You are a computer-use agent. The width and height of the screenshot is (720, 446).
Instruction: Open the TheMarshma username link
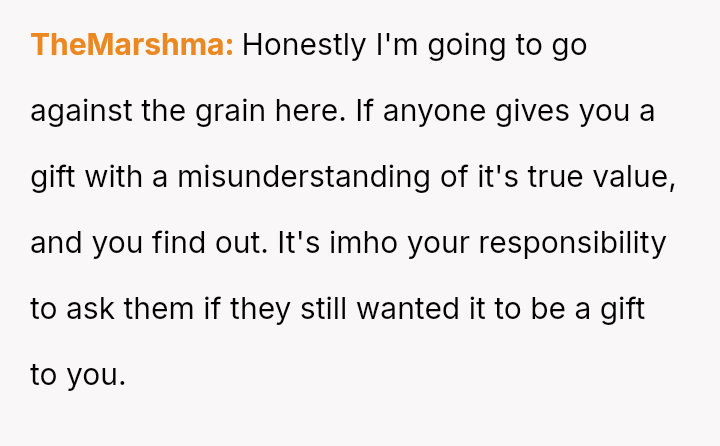[131, 45]
